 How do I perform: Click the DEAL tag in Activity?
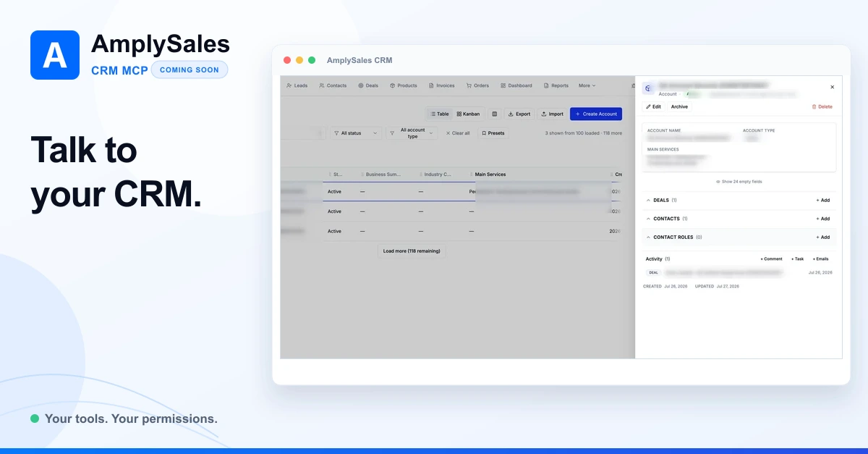tap(654, 272)
